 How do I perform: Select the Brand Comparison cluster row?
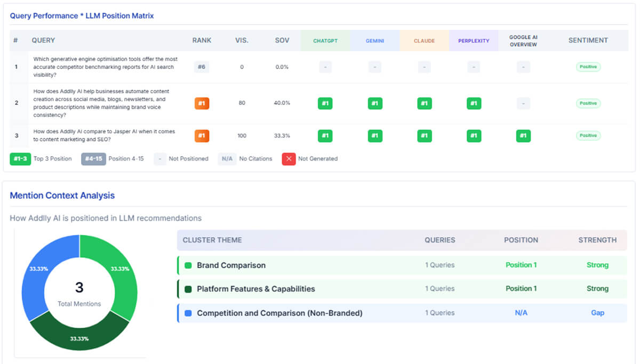point(402,265)
